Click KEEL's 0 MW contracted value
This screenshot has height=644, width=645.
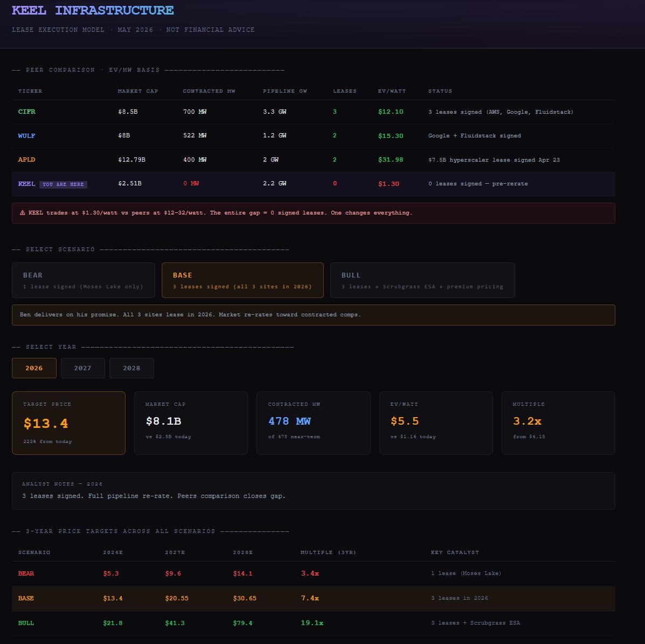(191, 184)
